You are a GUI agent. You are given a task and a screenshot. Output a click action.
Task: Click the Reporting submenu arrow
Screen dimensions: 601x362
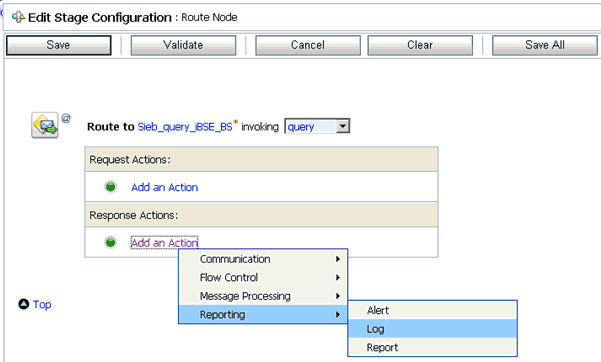pos(338,314)
